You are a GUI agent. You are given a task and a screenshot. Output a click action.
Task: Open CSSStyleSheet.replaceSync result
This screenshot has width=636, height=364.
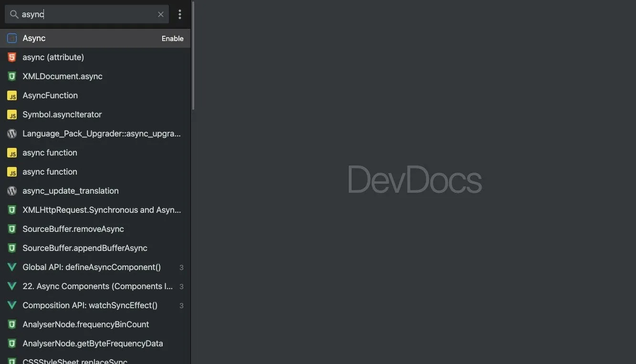point(95,359)
